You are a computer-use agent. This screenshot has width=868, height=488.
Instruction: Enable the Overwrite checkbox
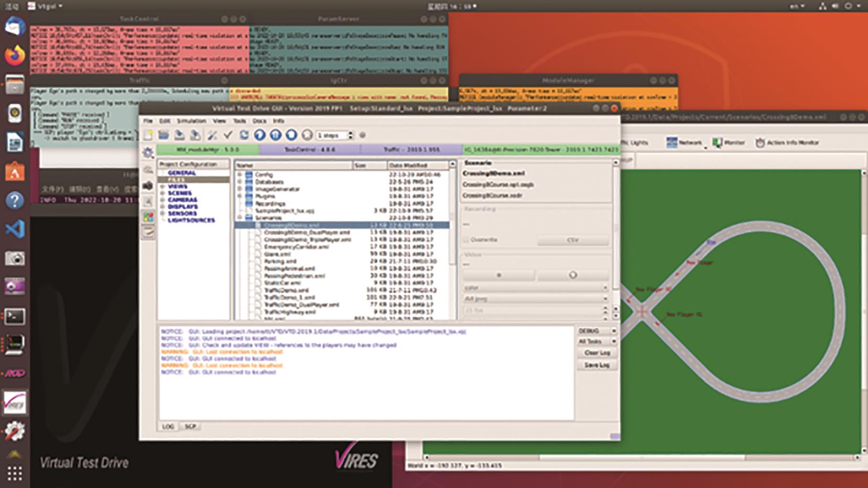point(466,240)
